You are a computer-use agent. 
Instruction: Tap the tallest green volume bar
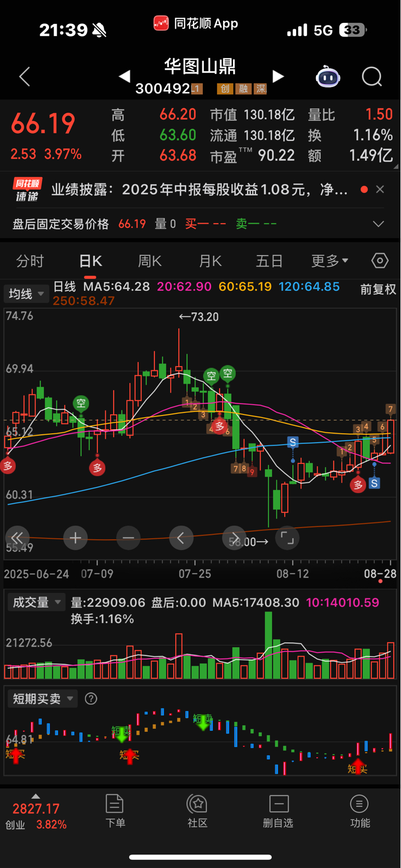[269, 645]
